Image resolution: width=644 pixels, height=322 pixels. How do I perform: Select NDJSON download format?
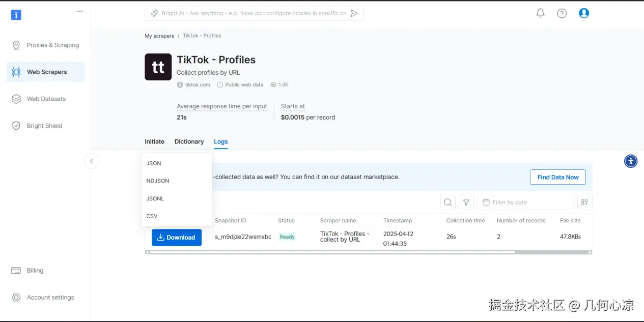[158, 181]
